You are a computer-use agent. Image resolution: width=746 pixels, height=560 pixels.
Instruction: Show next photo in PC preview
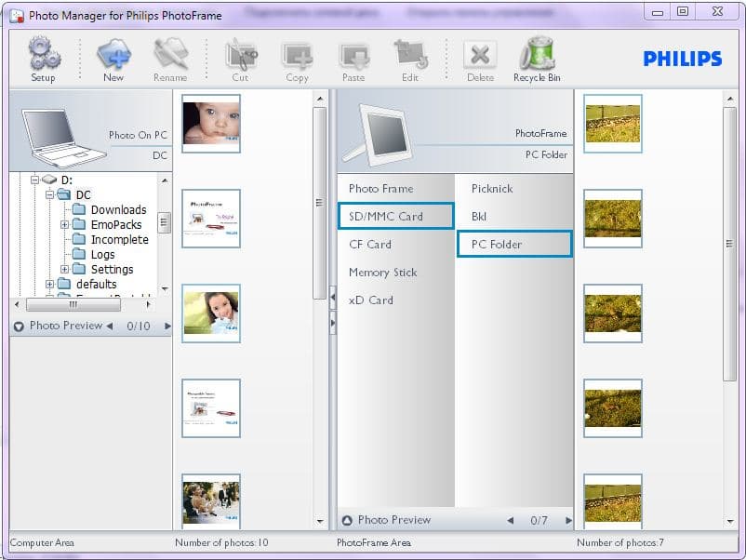[167, 326]
